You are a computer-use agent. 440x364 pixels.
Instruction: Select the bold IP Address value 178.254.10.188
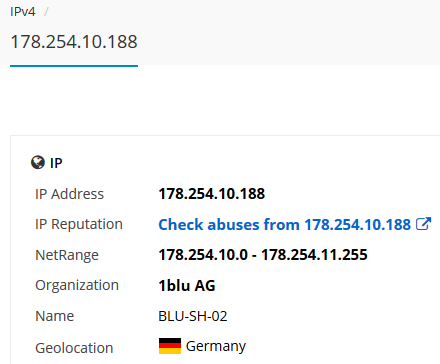click(x=212, y=194)
